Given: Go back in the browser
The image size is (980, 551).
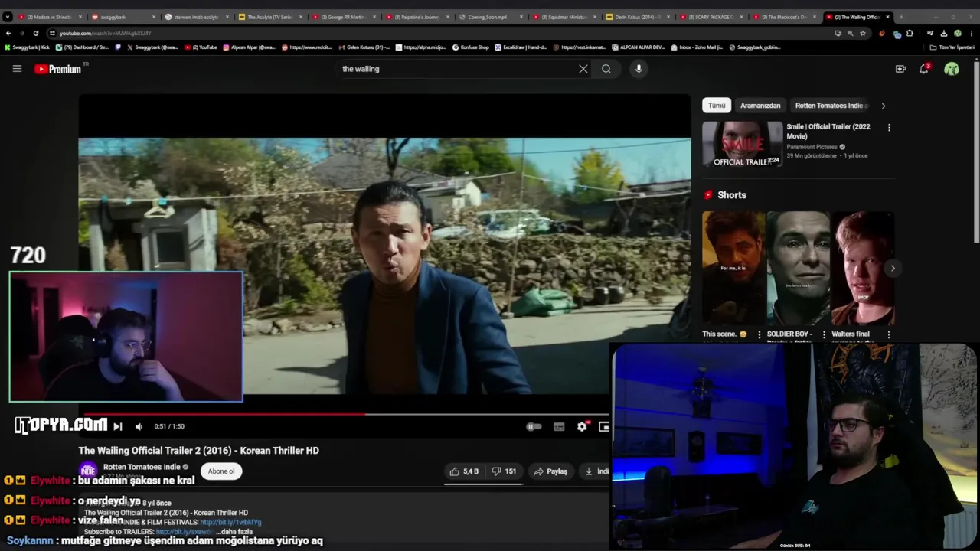Looking at the screenshot, I should pos(8,33).
